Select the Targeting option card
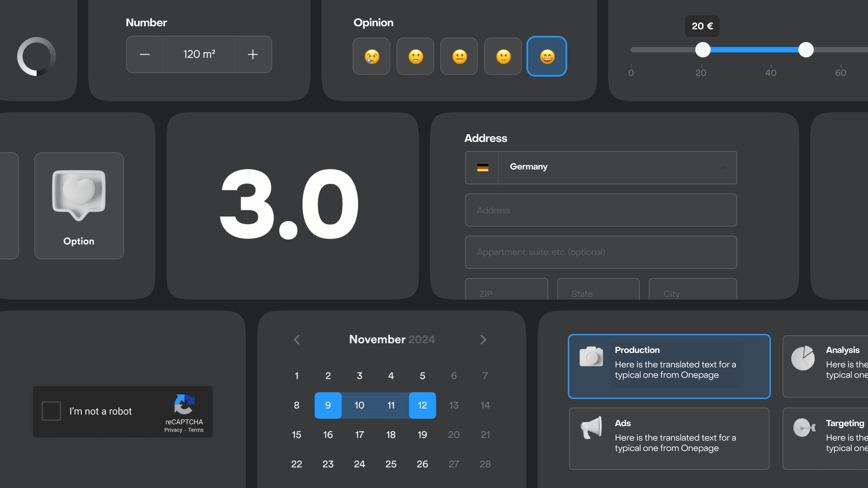868x488 pixels. coord(826,439)
